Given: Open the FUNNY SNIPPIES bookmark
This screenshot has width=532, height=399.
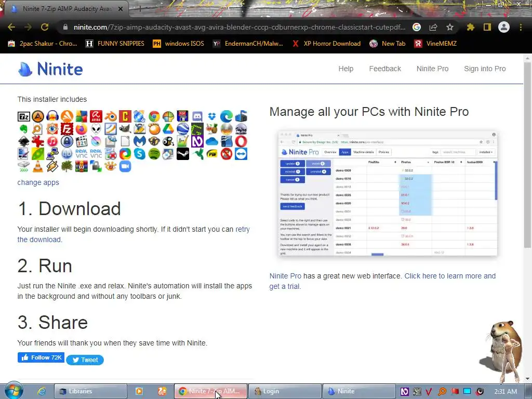Looking at the screenshot, I should (115, 44).
